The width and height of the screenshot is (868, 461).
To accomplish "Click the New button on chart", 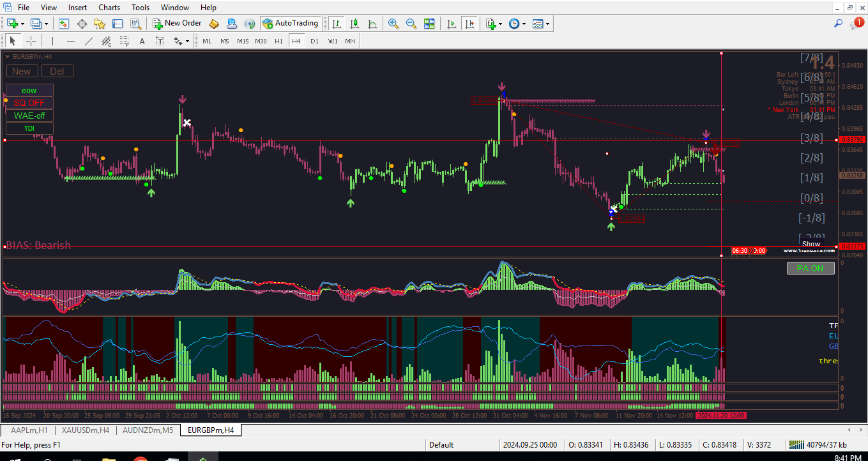I will (x=21, y=72).
